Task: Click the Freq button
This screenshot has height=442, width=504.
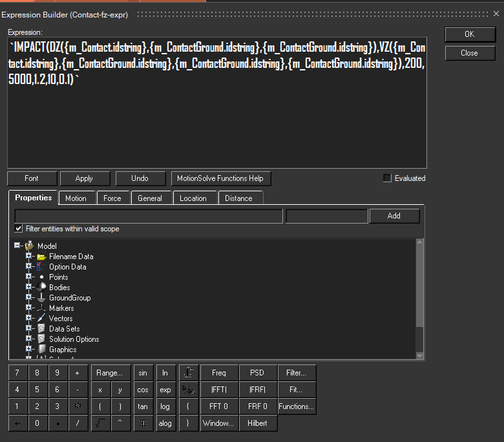Action: pos(219,373)
